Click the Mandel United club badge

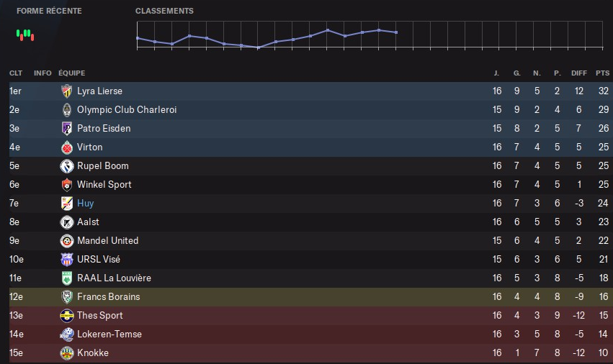click(67, 241)
